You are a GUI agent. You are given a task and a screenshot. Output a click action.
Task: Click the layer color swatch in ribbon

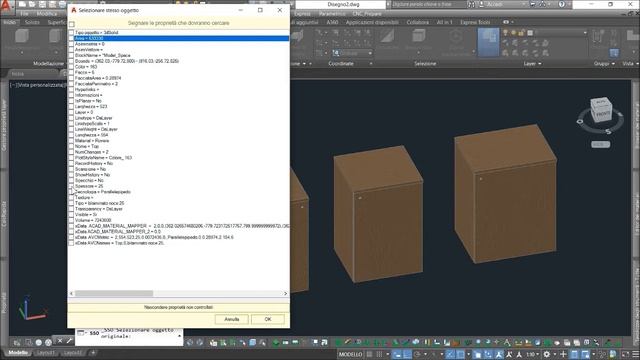530,33
